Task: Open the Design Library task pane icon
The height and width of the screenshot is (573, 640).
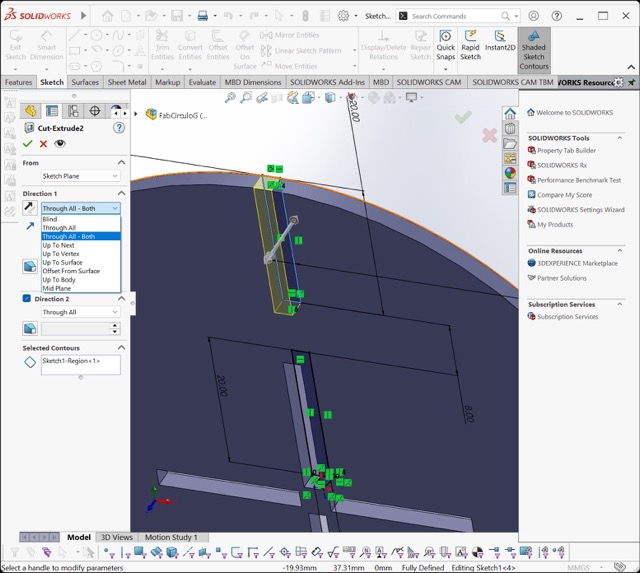Action: coord(510,129)
